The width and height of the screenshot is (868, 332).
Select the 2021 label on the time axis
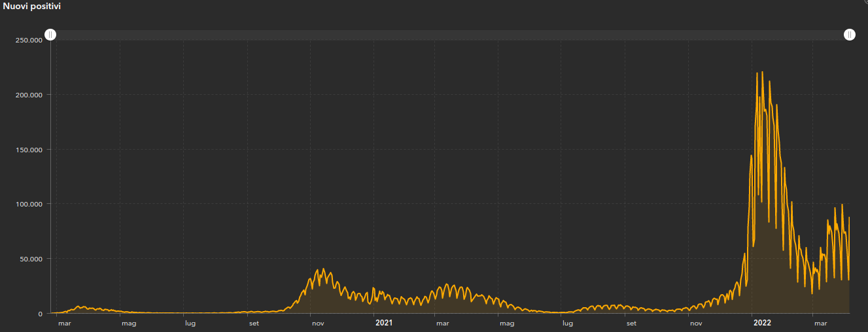point(384,323)
